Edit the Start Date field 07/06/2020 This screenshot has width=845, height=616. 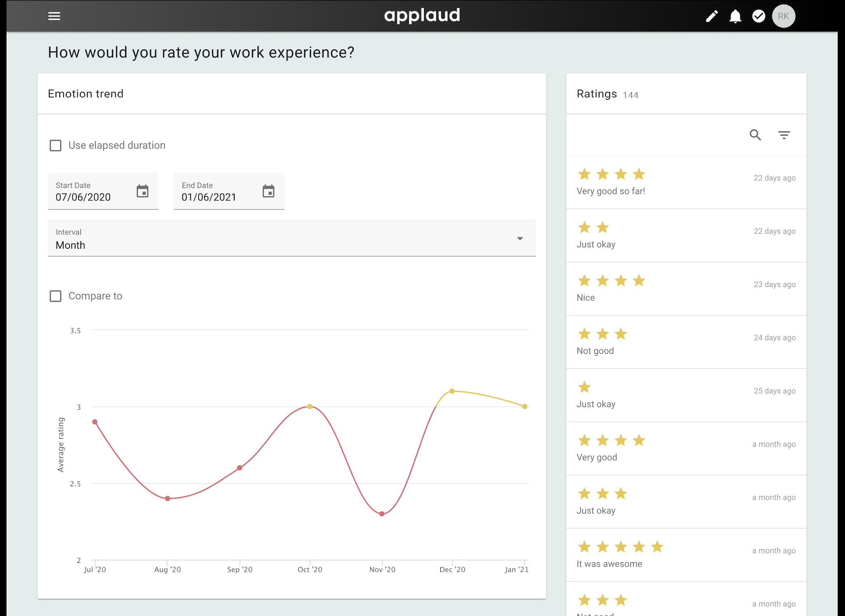103,191
